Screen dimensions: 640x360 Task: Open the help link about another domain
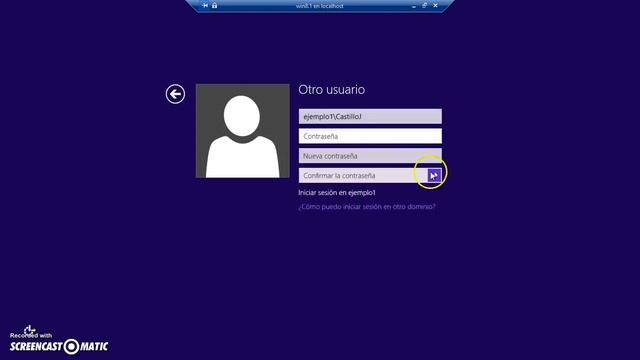pos(367,207)
